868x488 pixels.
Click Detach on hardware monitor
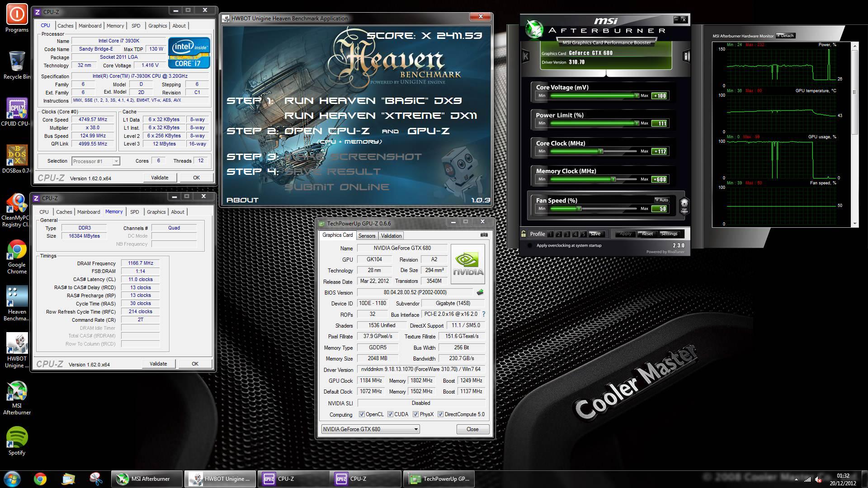(786, 36)
